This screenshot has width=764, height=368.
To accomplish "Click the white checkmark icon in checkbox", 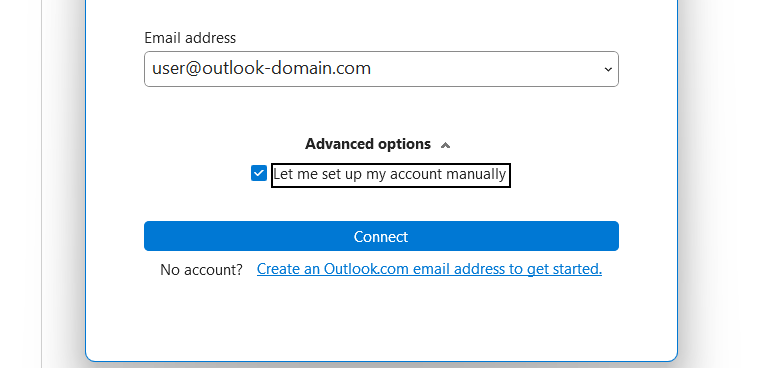I will point(259,173).
